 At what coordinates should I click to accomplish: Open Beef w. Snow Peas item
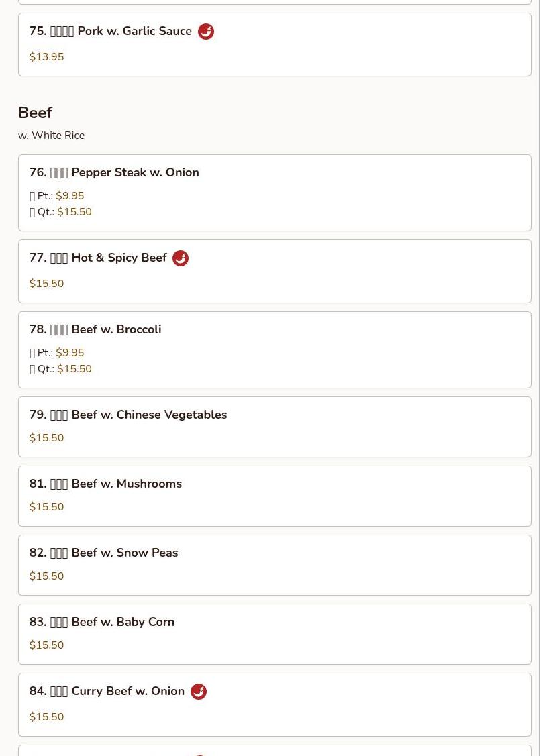click(104, 553)
